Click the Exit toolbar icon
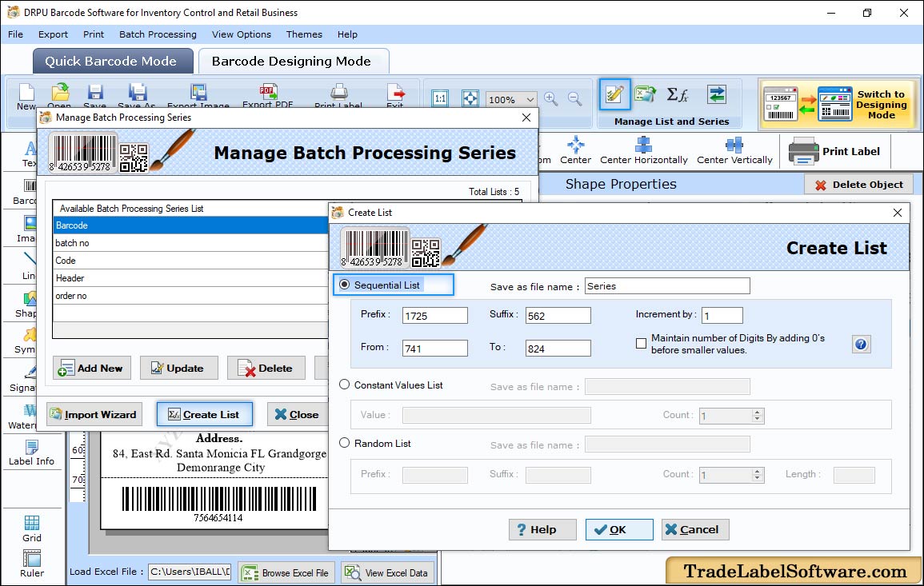The image size is (924, 586). click(395, 92)
